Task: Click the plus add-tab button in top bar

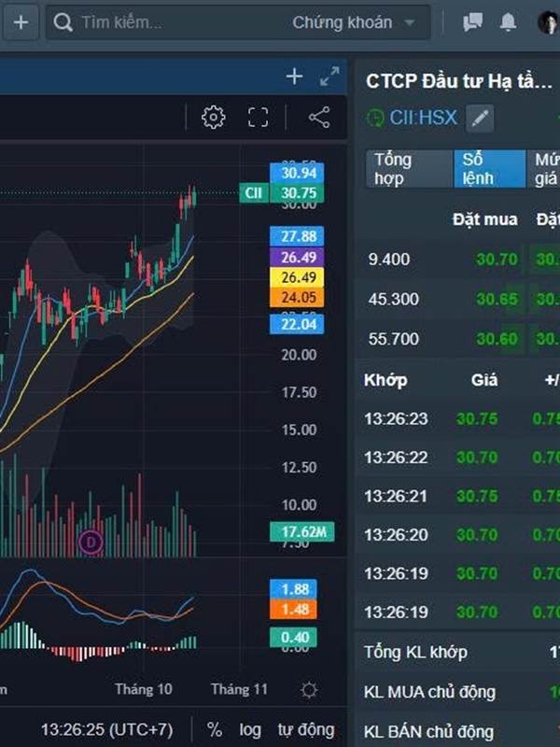Action: tap(21, 21)
